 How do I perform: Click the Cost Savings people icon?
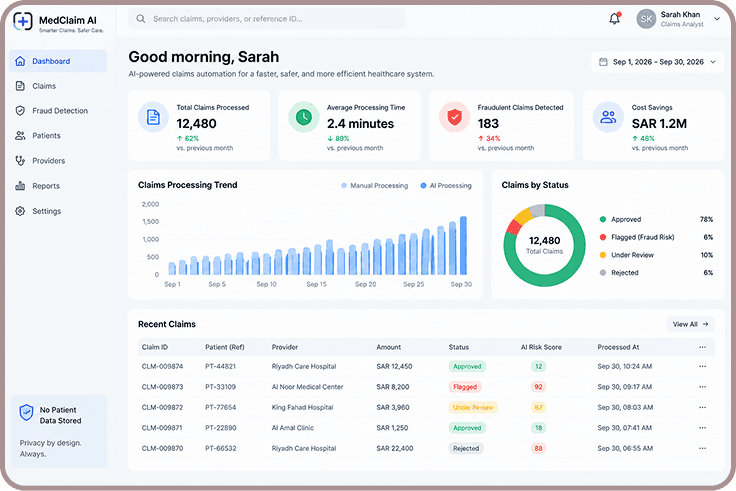[x=608, y=117]
